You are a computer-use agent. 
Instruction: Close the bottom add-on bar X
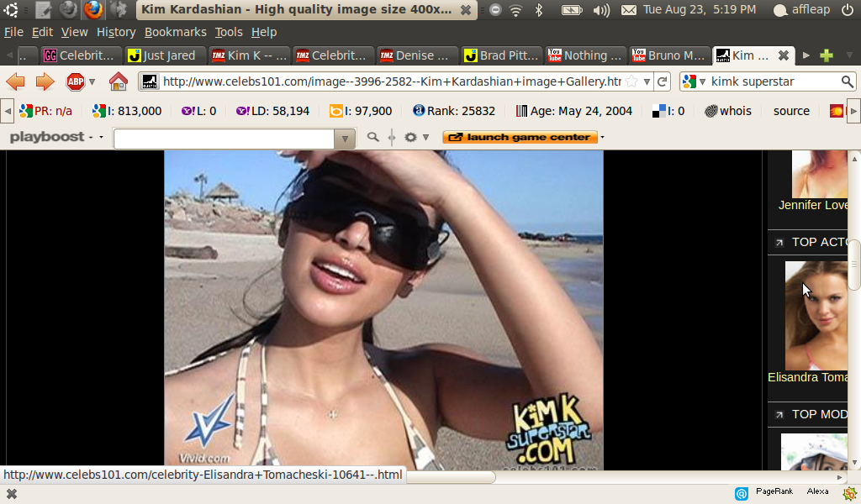coord(11,494)
